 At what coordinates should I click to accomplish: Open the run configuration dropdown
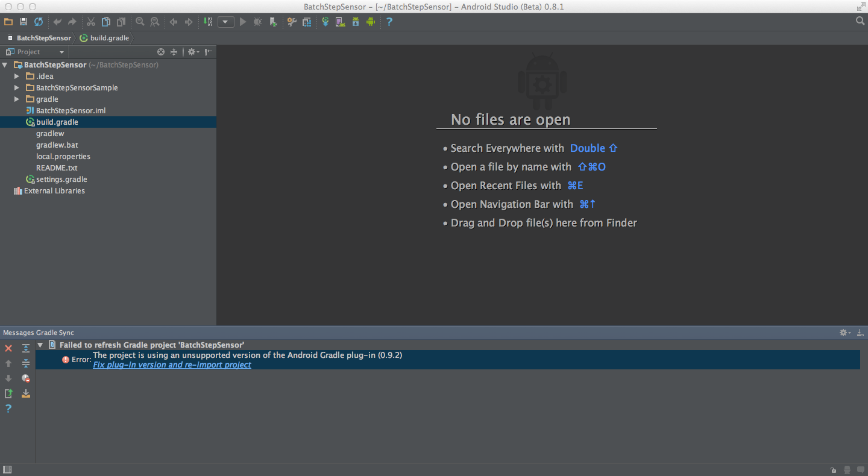click(226, 22)
